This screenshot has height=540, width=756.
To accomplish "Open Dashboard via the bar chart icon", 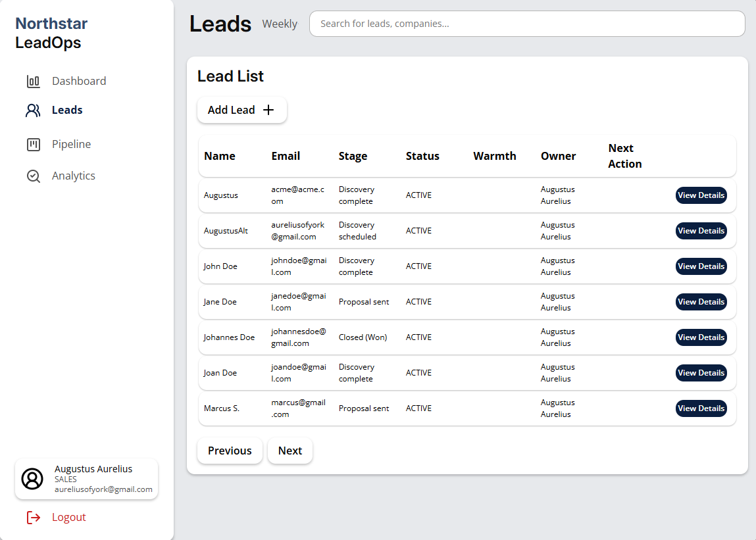I will [33, 80].
